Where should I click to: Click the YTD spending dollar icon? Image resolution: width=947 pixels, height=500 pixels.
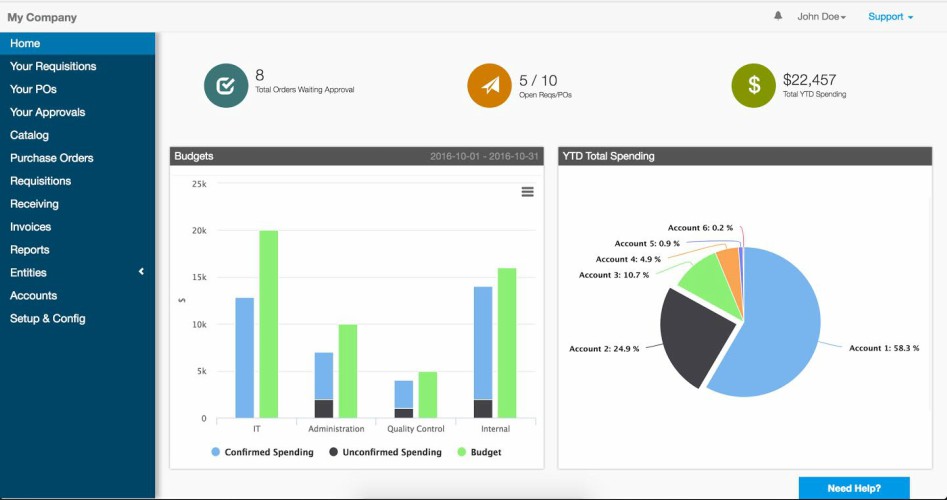click(753, 86)
